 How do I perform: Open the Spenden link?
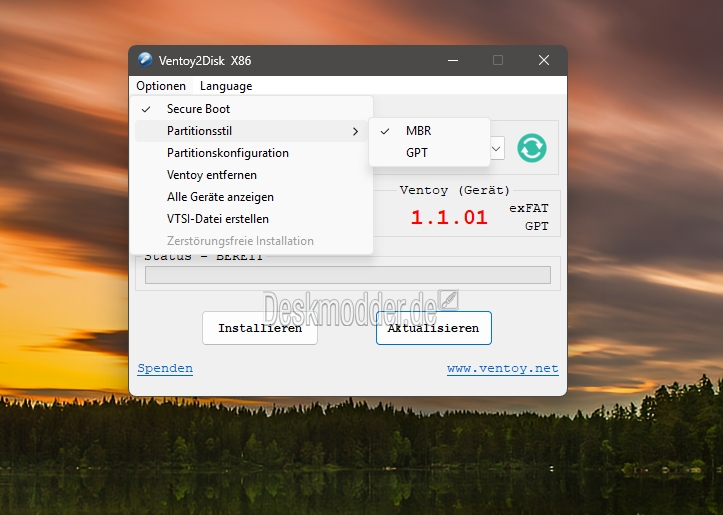click(x=165, y=368)
